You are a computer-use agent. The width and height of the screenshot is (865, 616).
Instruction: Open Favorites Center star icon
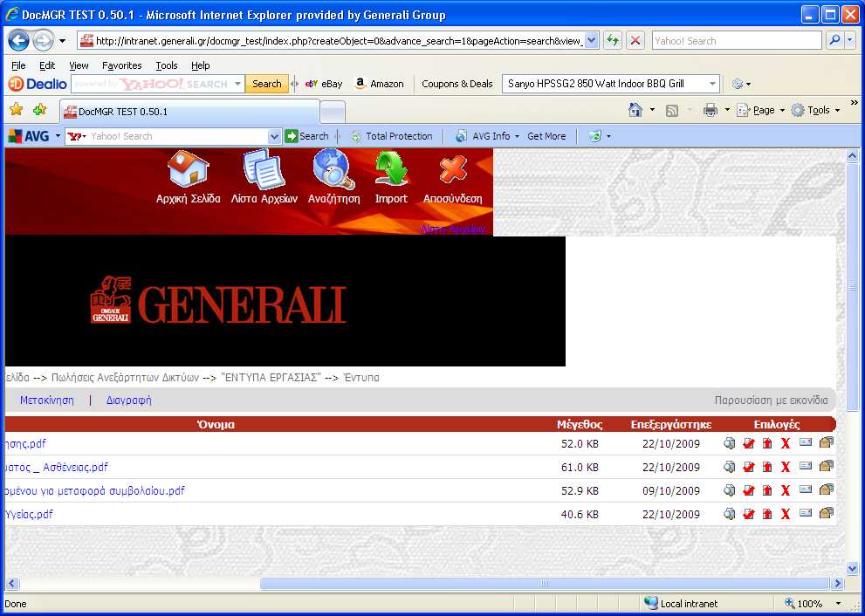16,110
